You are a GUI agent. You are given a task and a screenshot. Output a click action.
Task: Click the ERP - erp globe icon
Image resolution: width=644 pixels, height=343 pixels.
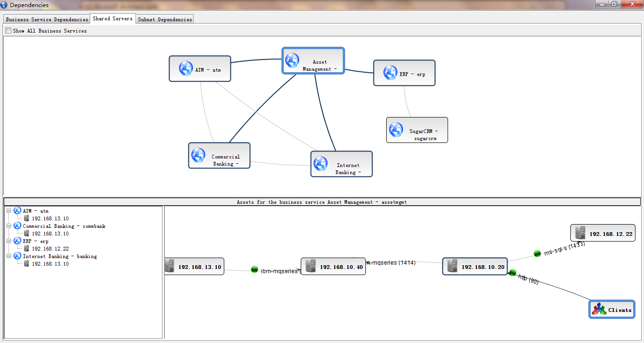tap(390, 72)
